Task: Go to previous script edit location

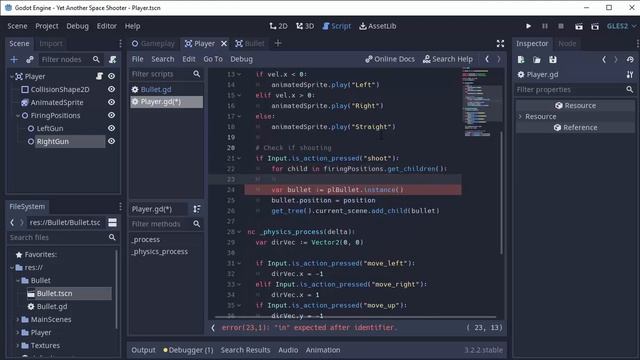Action: 487,59
